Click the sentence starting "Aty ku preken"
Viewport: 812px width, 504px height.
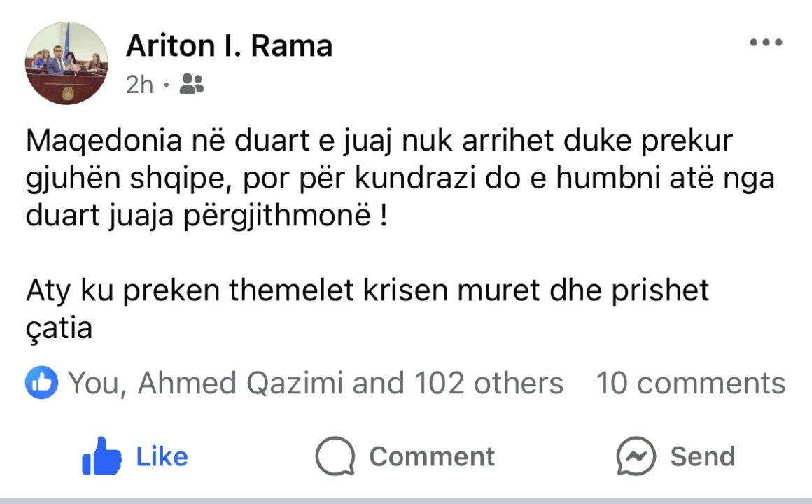367,290
